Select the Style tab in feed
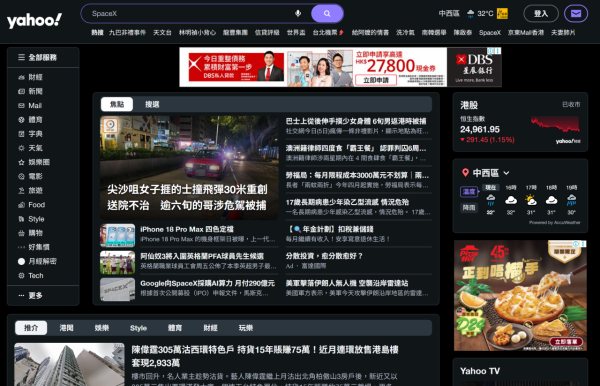The width and height of the screenshot is (600, 386). [x=138, y=328]
